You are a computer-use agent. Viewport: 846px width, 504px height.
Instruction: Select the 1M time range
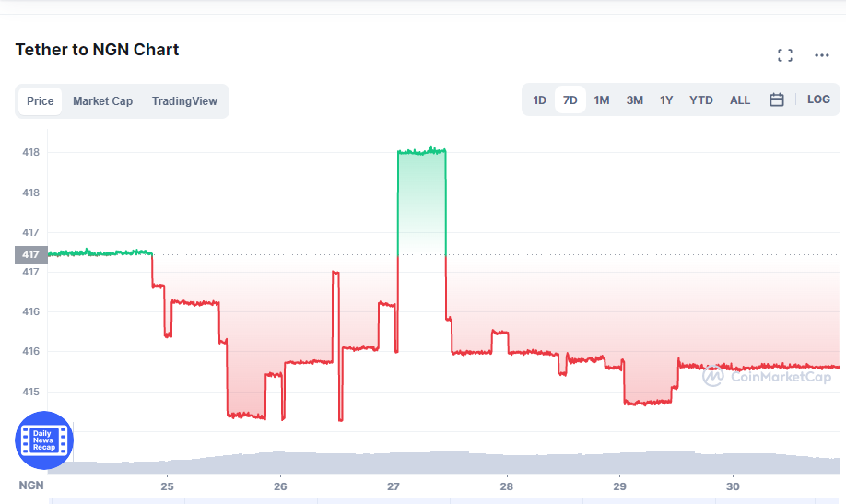pos(602,100)
